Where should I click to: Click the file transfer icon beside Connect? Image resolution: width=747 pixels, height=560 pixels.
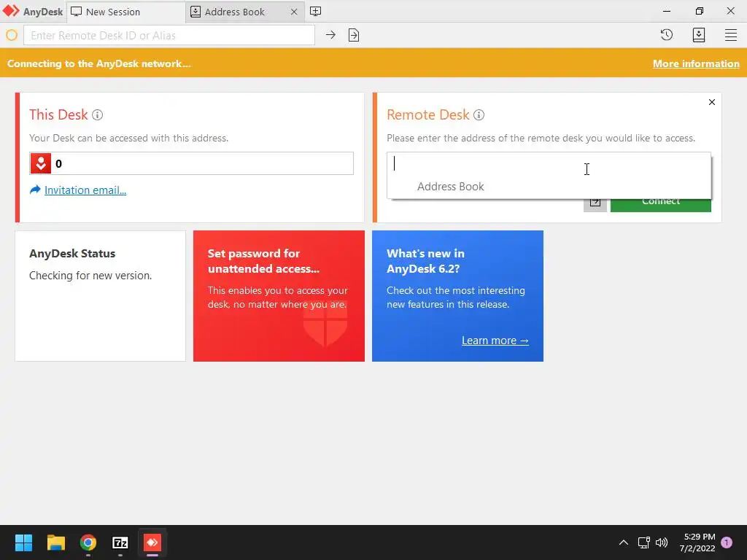(595, 205)
